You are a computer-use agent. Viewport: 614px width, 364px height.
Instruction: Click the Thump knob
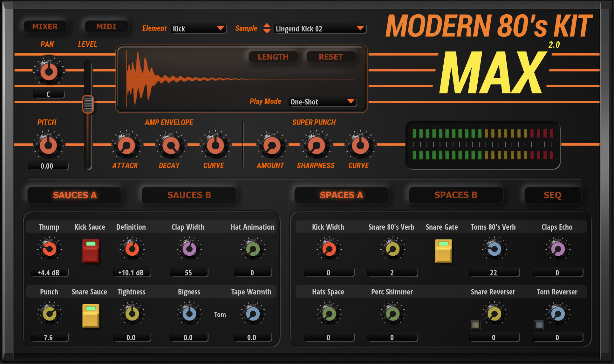click(50, 249)
